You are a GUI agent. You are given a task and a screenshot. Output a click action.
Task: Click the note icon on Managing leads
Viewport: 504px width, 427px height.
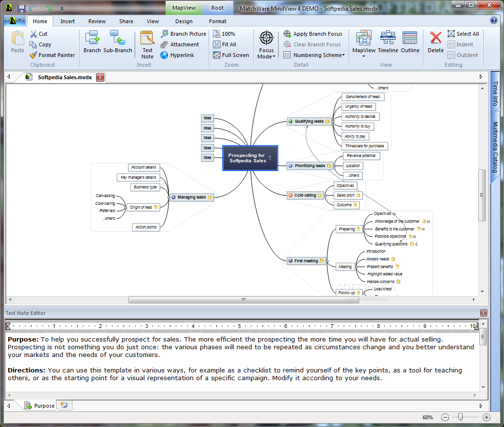pyautogui.click(x=210, y=198)
